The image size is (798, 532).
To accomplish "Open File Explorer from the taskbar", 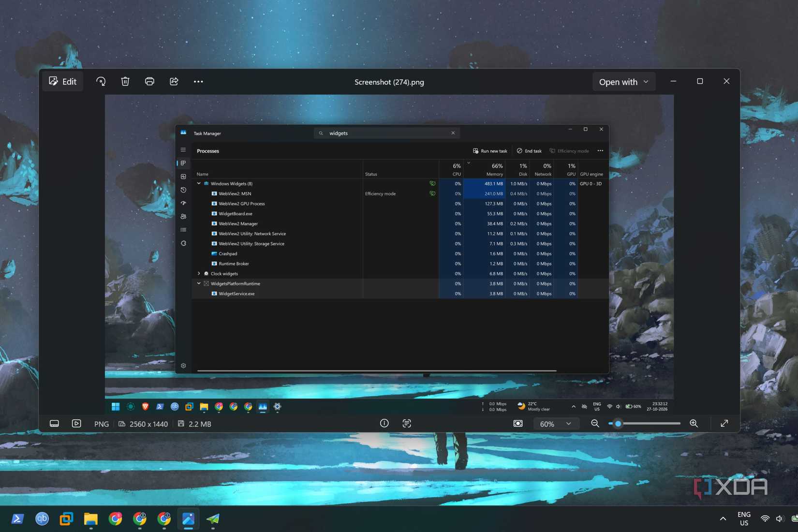I will click(x=91, y=519).
